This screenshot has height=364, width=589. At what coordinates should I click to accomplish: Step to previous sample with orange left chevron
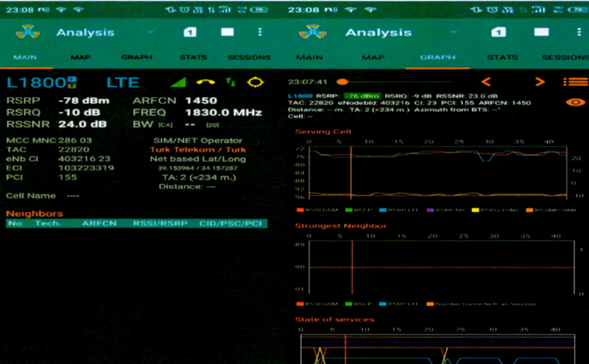(x=486, y=82)
